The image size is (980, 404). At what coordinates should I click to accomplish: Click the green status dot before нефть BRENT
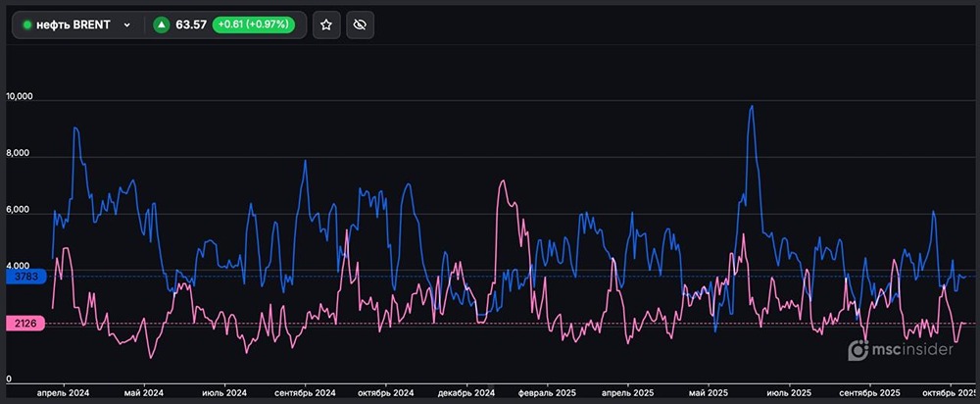26,25
